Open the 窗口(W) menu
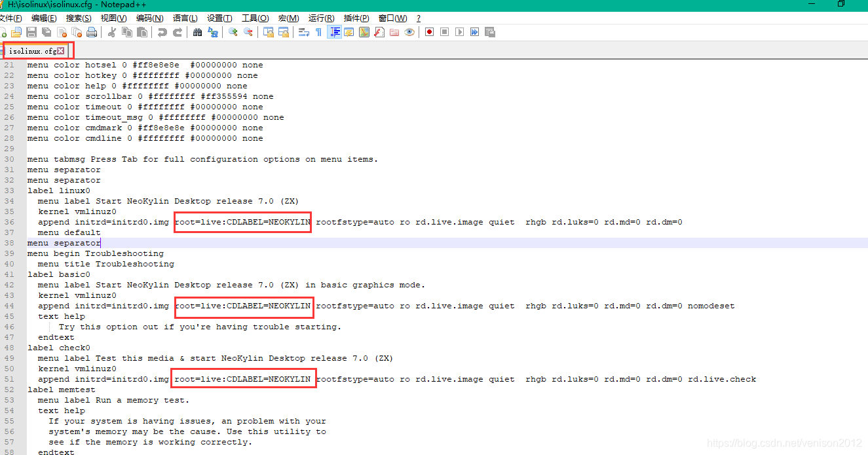Viewport: 868px width, 455px height. pyautogui.click(x=392, y=18)
